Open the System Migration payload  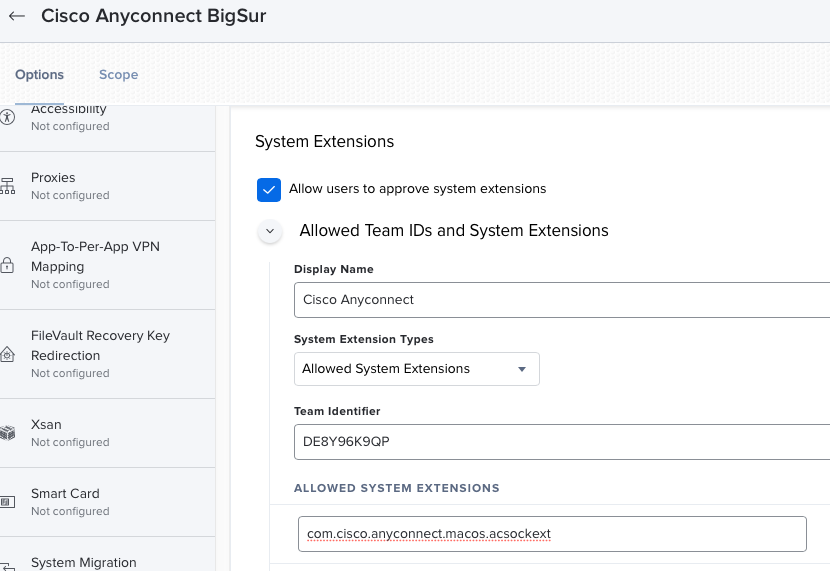[107, 555]
